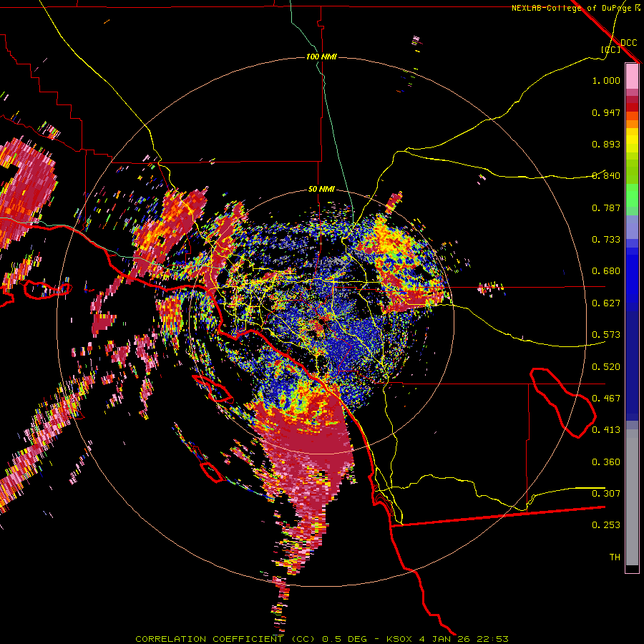Click the gray band of the color bar
The height and width of the screenshot is (644, 644).
[632, 497]
